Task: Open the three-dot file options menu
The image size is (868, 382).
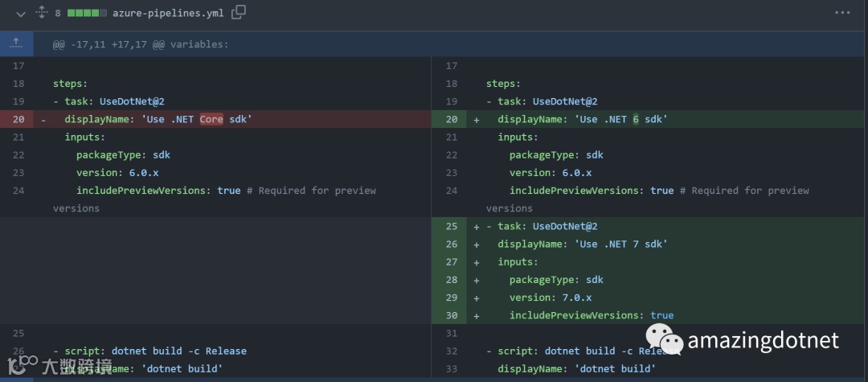Action: pos(841,13)
